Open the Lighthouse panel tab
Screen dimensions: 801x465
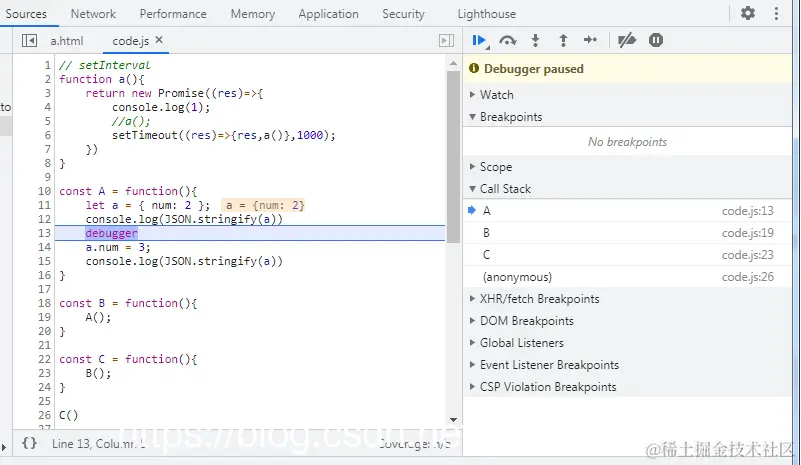coord(487,14)
